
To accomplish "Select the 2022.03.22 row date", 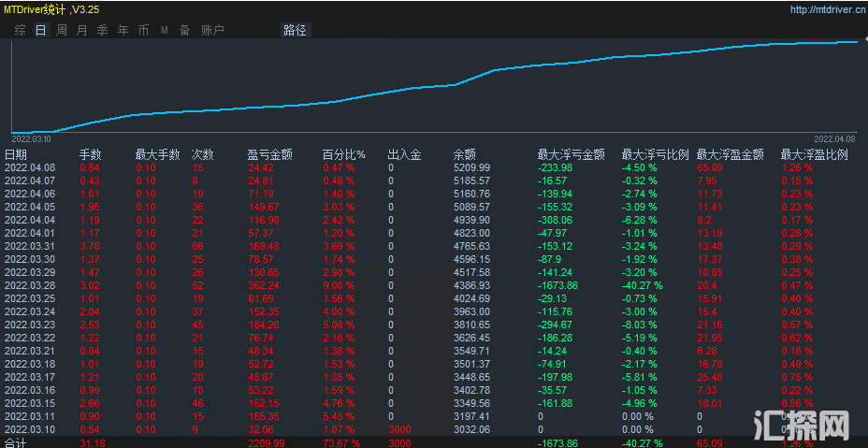I will [x=30, y=338].
